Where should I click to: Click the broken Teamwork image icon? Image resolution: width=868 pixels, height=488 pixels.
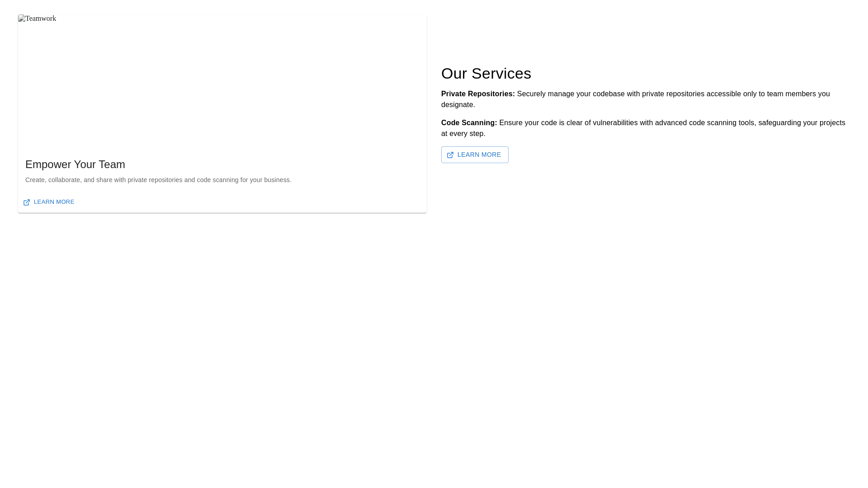tap(21, 19)
